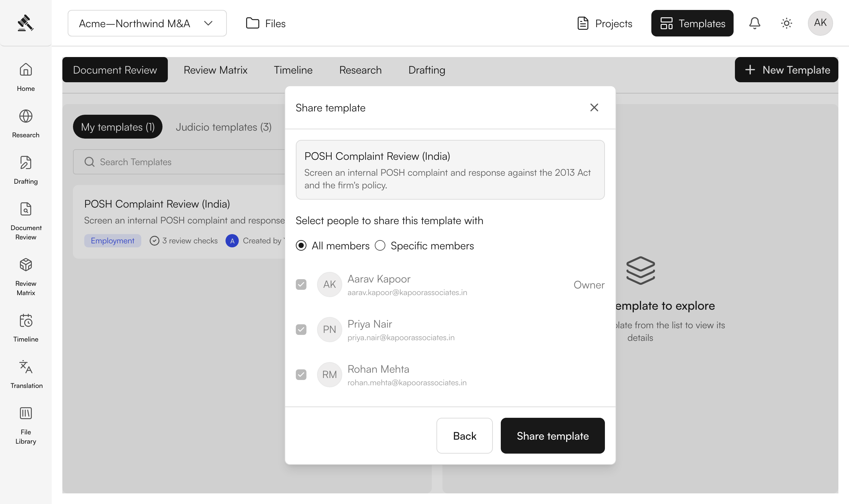
Task: Click the blue A creator avatar
Action: (x=232, y=241)
